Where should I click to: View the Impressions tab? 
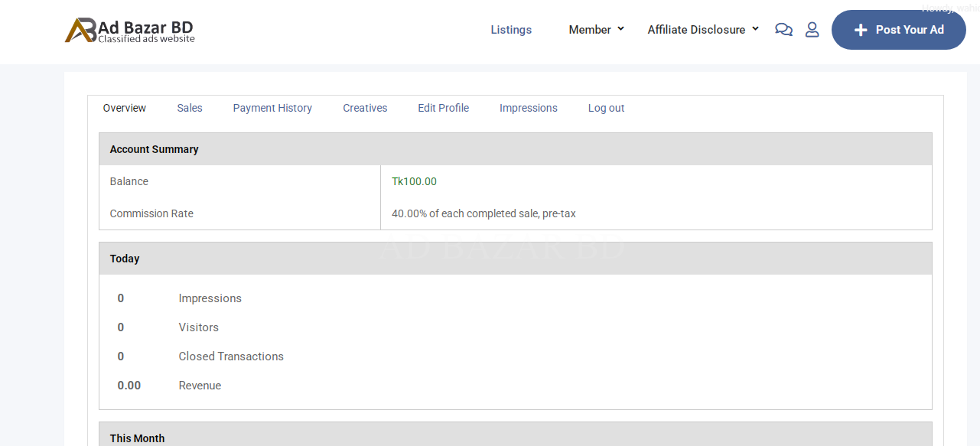528,108
